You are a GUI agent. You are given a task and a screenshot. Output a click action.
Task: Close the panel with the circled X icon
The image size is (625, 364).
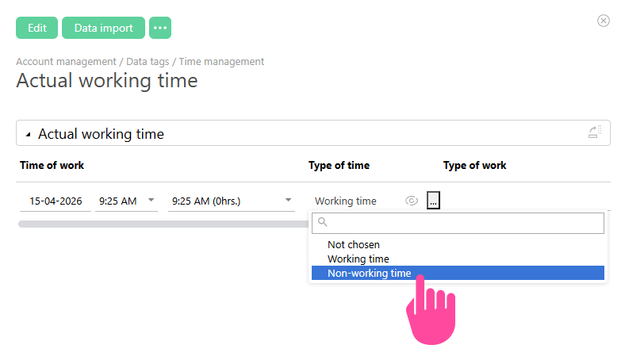point(603,21)
